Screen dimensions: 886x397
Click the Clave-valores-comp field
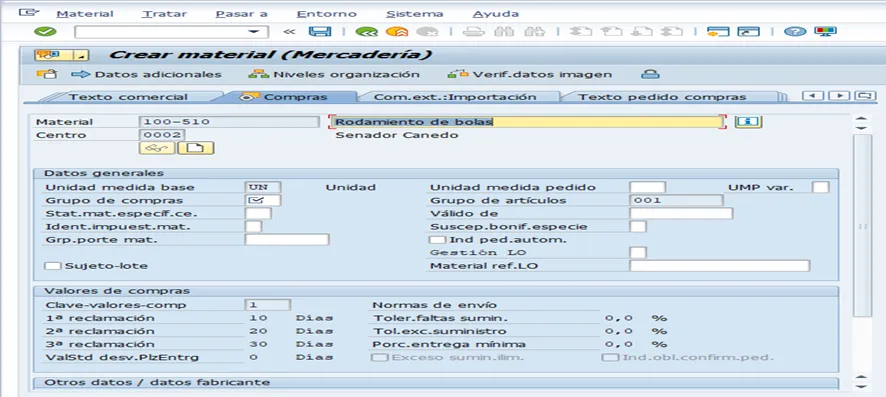[268, 305]
